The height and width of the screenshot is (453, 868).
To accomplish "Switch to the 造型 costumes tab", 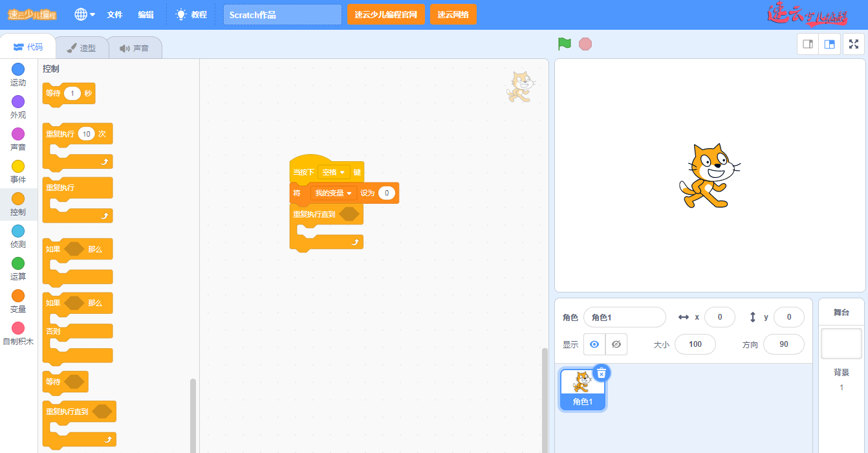I will [x=81, y=48].
